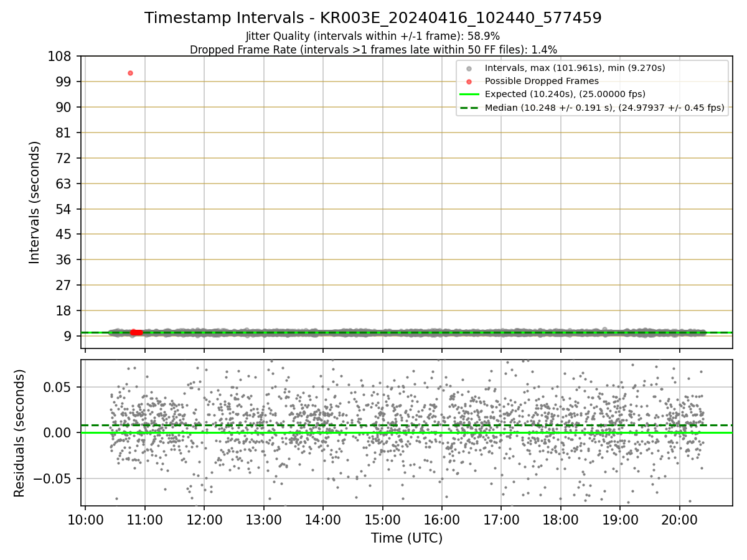The height and width of the screenshot is (560, 747).
Task: Click the legend entry starting with 'Median (10.248'
Action: point(604,108)
